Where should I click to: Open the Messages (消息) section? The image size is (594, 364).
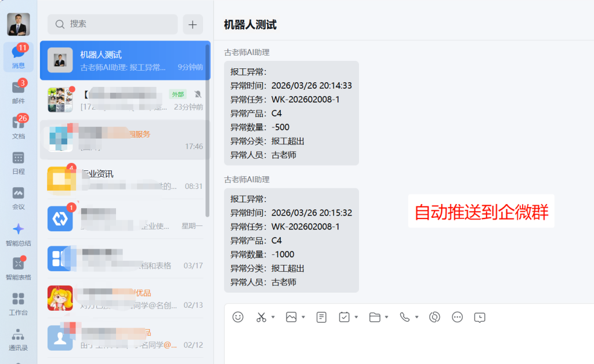(x=18, y=57)
